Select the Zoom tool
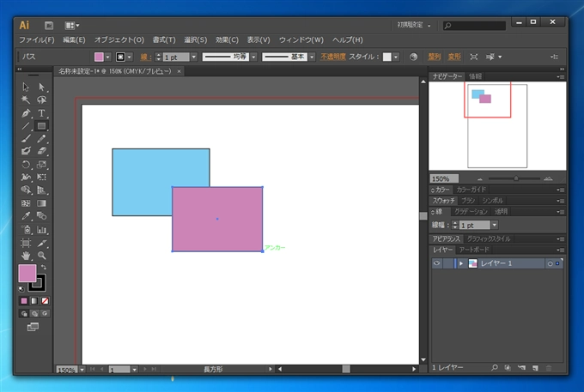The width and height of the screenshot is (584, 392). point(41,256)
